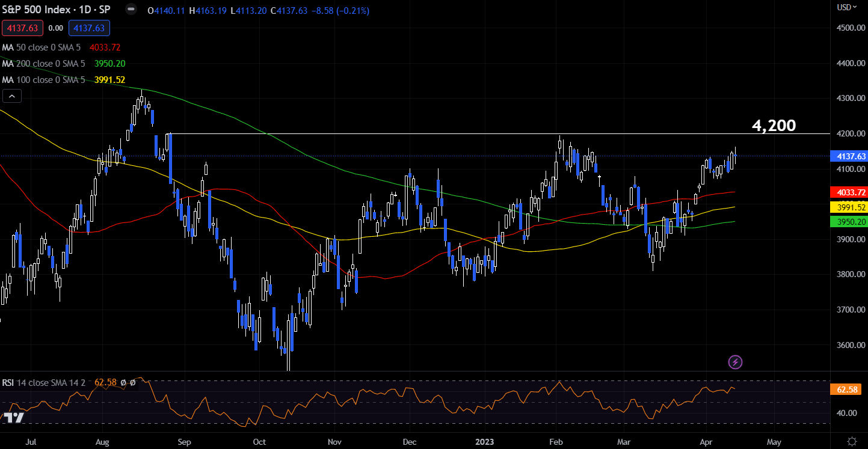Click the blue buy price button 4137.63
This screenshot has height=449, width=868.
[x=89, y=28]
